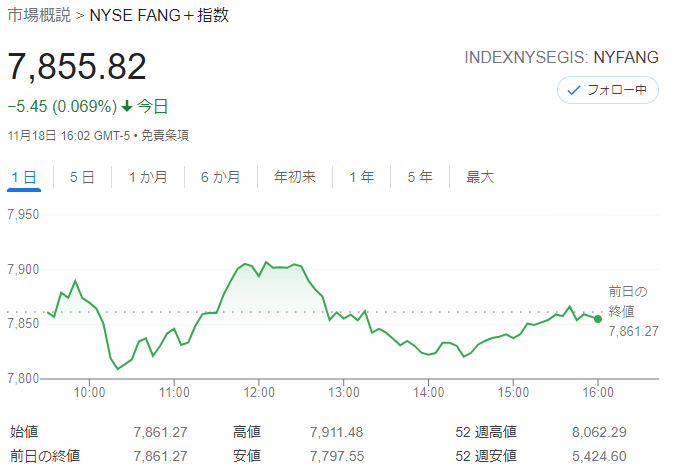Click the 11月18日 16:02 GMT-5 timestamp

coord(69,136)
